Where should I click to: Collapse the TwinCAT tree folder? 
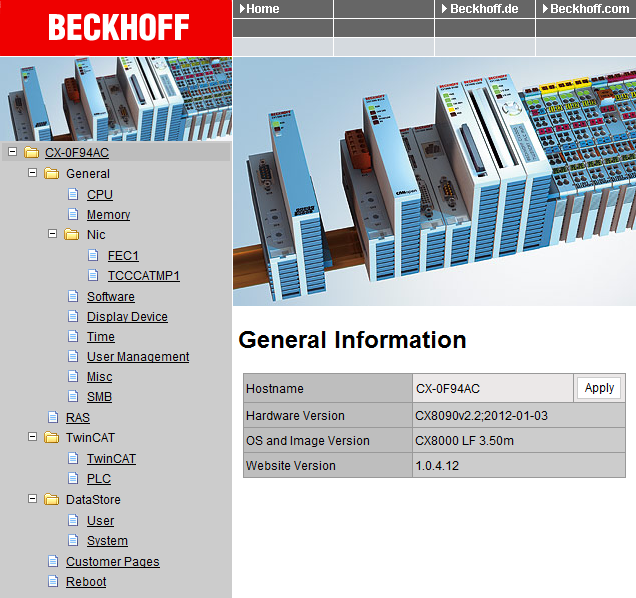(x=32, y=437)
